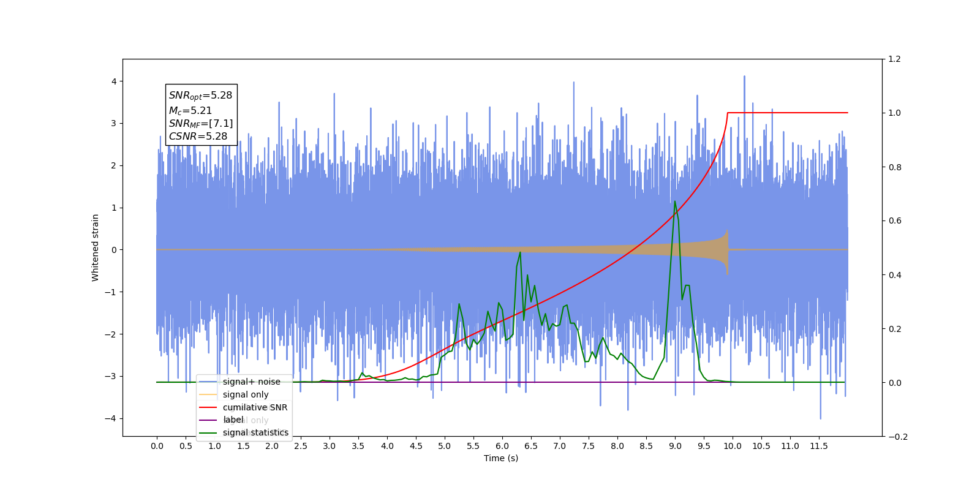
Task: Click the 0.6 tick on the secondary y-axis
Action: pos(895,221)
